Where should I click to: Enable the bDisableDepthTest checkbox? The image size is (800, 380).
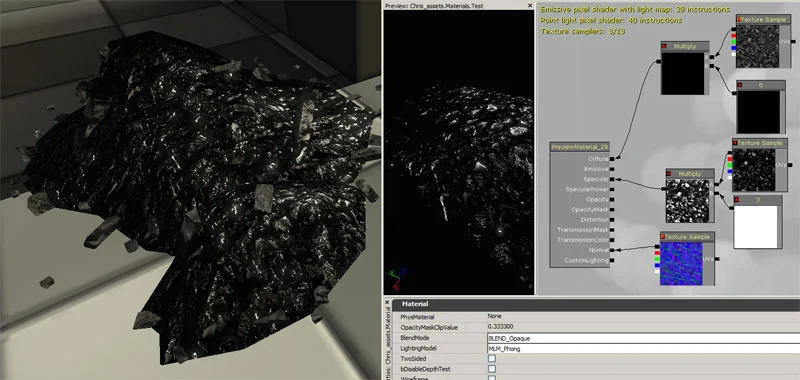492,369
